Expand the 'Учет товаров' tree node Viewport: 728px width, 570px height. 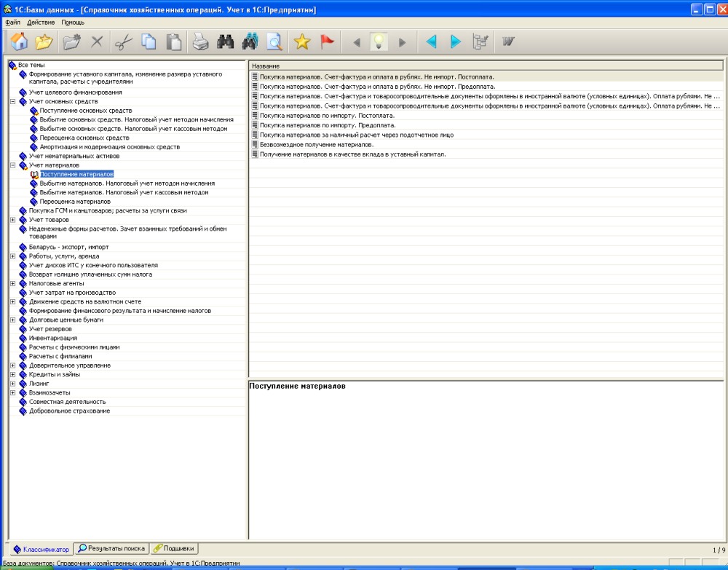pos(12,220)
